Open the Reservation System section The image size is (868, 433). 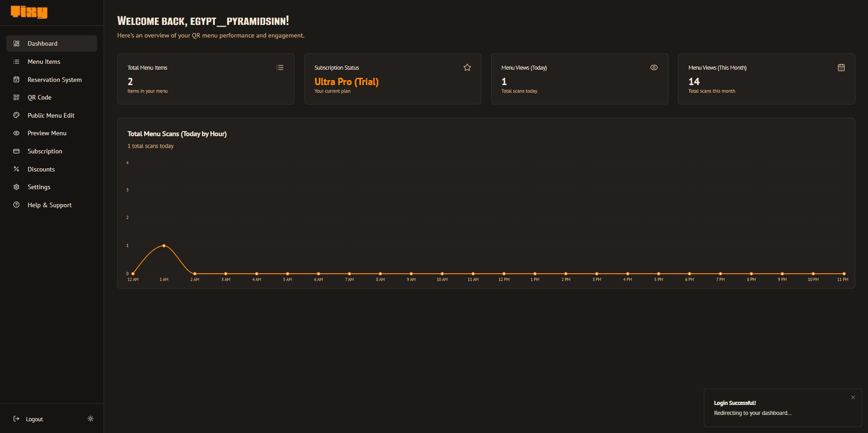click(x=54, y=80)
